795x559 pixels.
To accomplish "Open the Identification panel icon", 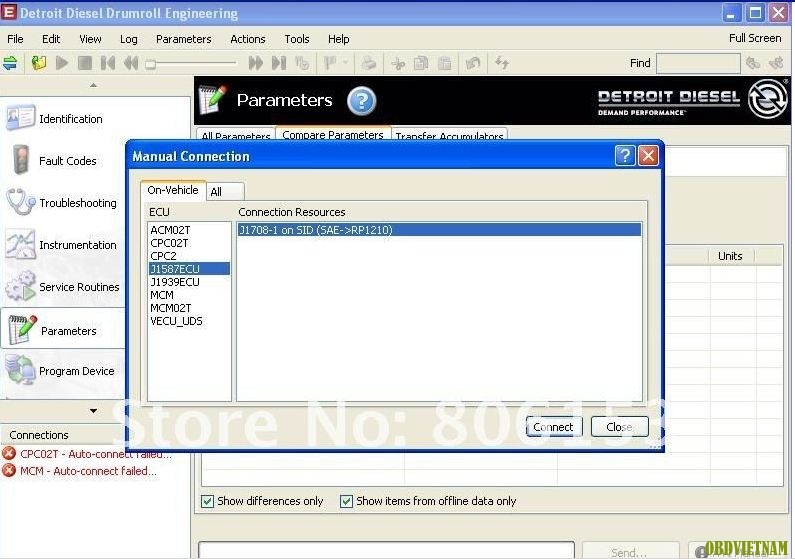I will click(21, 118).
